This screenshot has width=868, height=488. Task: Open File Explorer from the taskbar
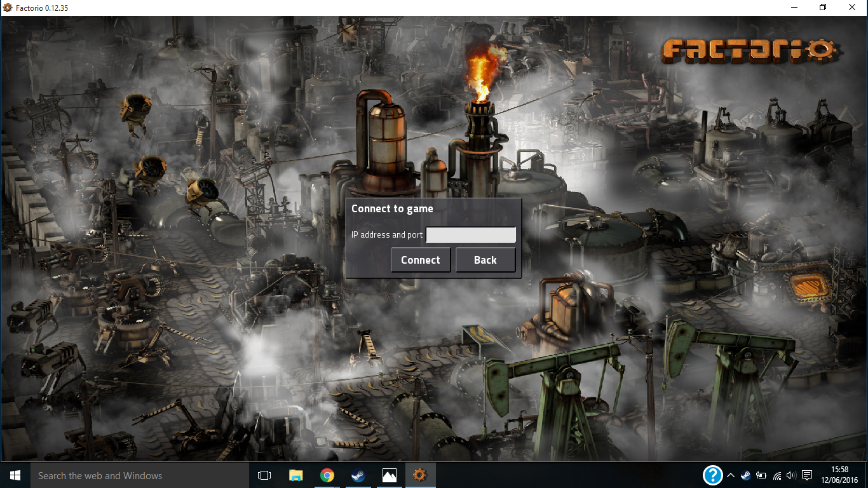[295, 475]
